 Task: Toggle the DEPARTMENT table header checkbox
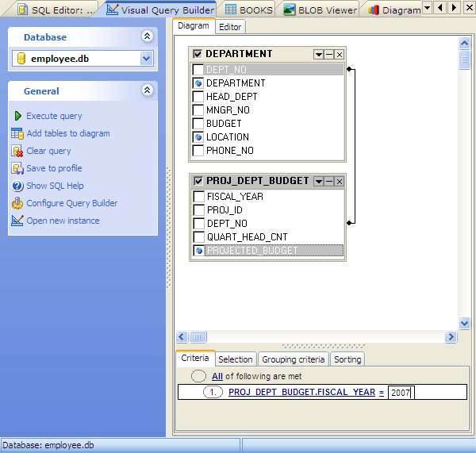click(x=198, y=54)
